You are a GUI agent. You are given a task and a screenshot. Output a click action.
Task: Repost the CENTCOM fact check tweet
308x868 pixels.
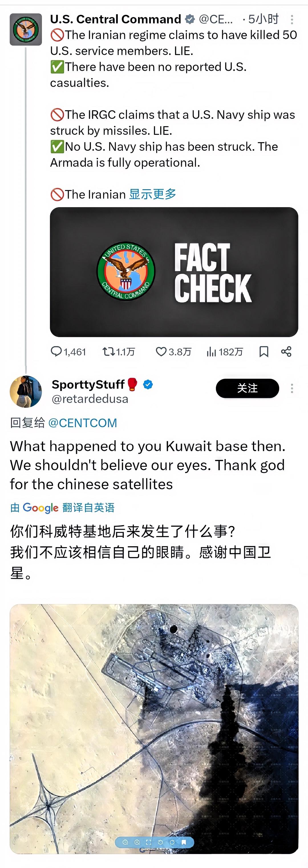118,352
